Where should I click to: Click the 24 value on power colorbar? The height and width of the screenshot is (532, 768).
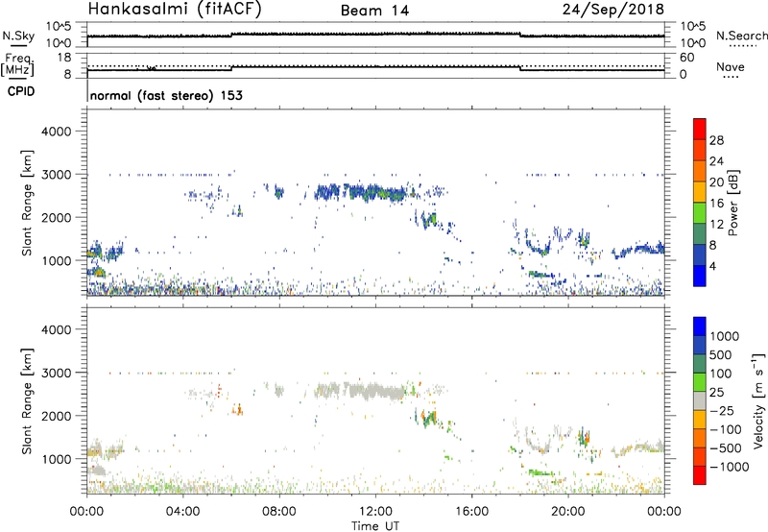tap(716, 161)
